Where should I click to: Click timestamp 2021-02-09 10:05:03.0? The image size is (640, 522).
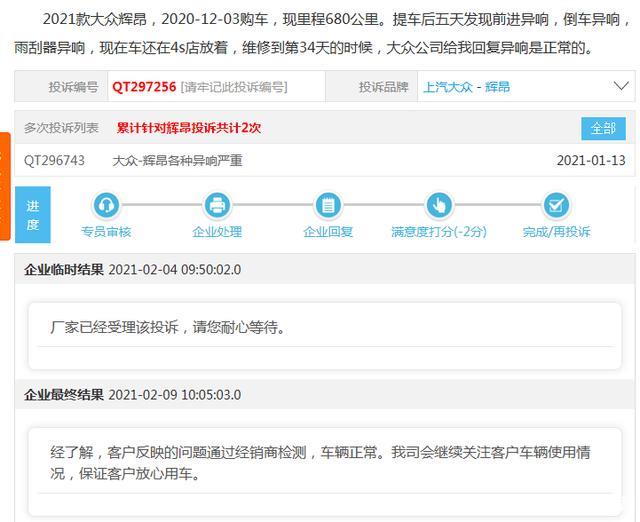pos(175,395)
